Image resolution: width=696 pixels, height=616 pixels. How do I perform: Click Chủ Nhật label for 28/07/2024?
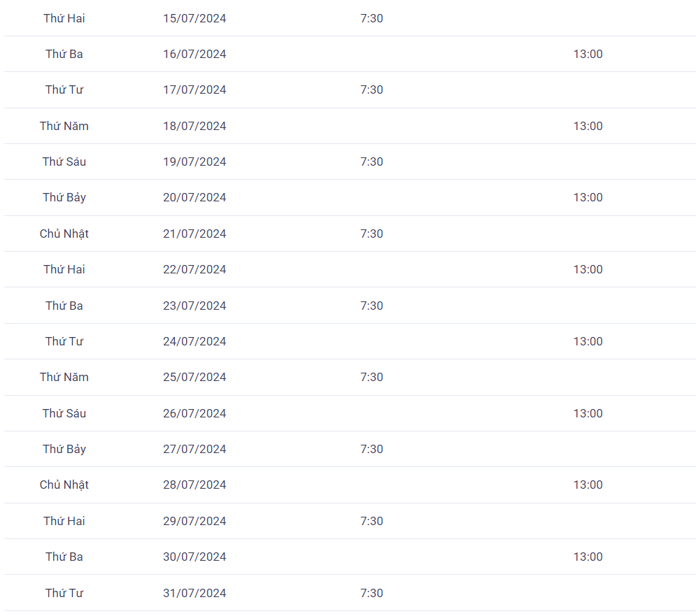click(x=64, y=485)
